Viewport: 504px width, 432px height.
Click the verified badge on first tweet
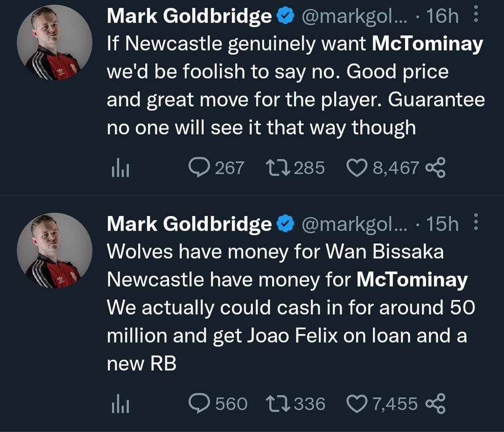pyautogui.click(x=285, y=17)
